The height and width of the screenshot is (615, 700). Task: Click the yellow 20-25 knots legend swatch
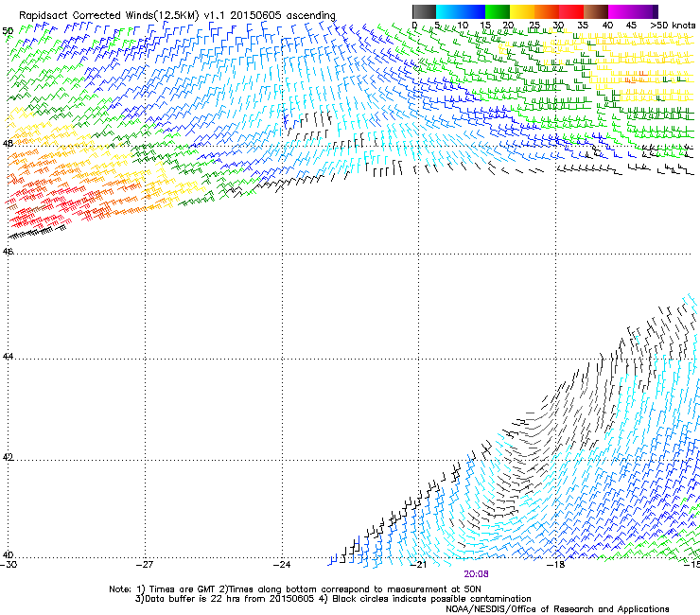tap(522, 11)
